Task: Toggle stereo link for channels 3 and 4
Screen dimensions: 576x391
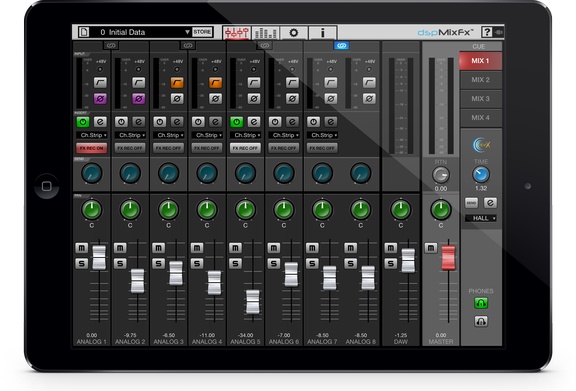Action: pos(188,46)
